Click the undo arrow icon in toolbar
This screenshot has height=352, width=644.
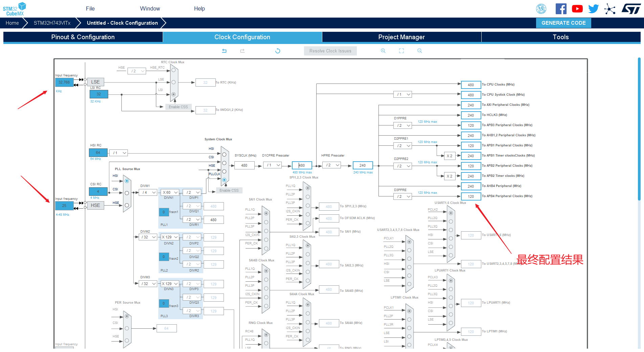224,51
